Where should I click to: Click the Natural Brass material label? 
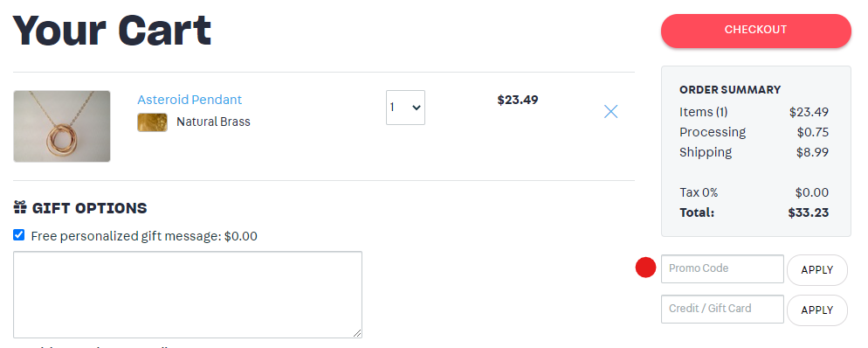point(213,122)
